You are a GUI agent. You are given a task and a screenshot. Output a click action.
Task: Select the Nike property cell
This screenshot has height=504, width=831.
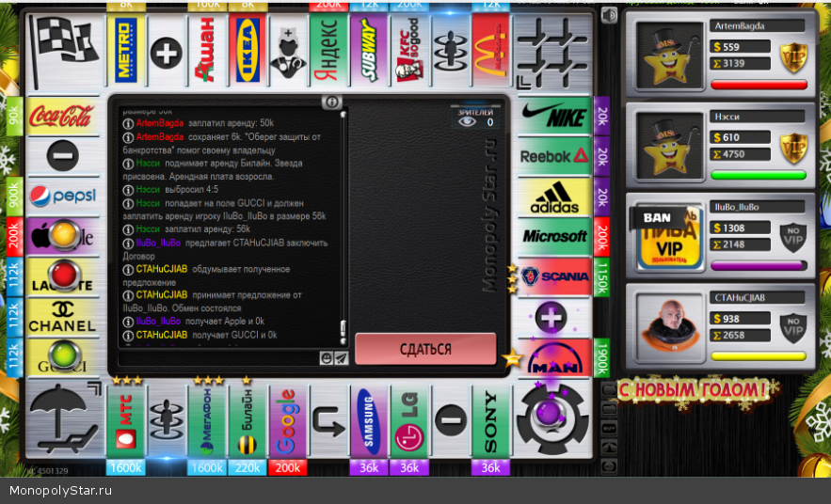coord(553,116)
